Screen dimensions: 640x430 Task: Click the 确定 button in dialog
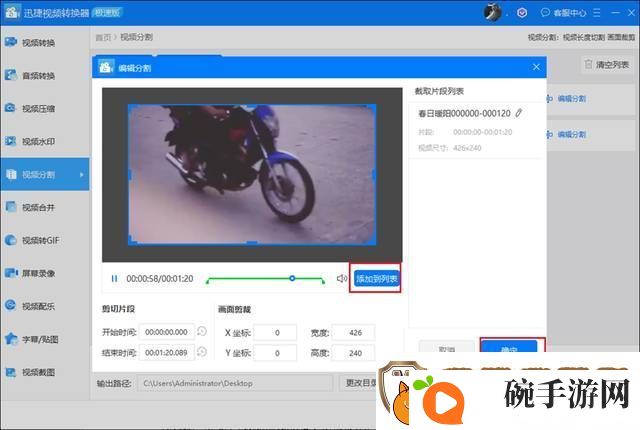click(x=509, y=347)
